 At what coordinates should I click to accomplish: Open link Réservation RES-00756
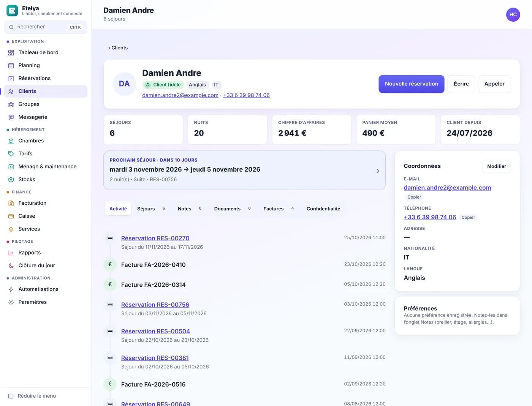click(155, 305)
